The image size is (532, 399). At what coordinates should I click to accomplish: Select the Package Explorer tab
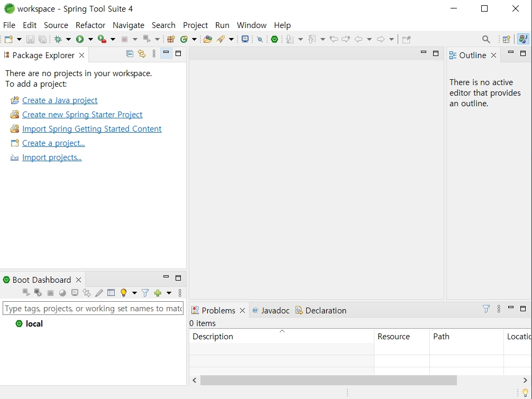[x=43, y=55]
